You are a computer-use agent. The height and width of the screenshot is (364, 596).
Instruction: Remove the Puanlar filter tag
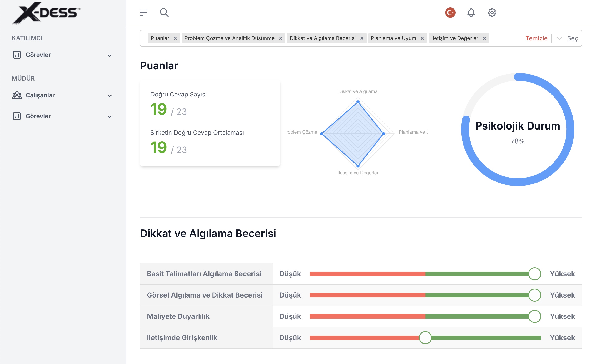click(x=175, y=38)
